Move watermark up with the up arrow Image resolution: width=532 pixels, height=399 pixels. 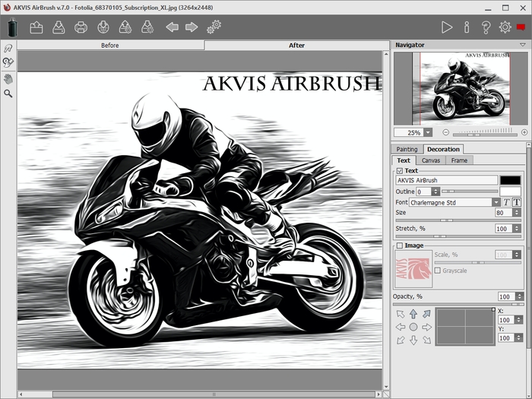413,314
